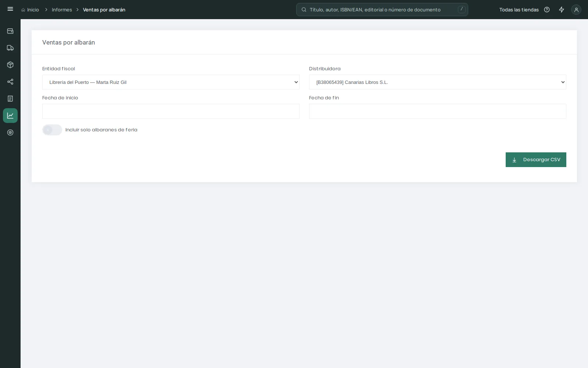Image resolution: width=588 pixels, height=368 pixels.
Task: Toggle Incluir solo albaranes de feria switch
Action: 52,130
